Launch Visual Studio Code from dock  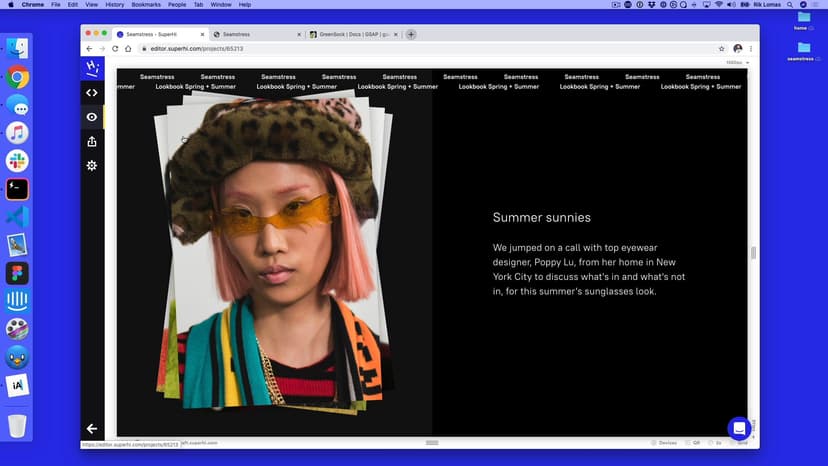[17, 217]
